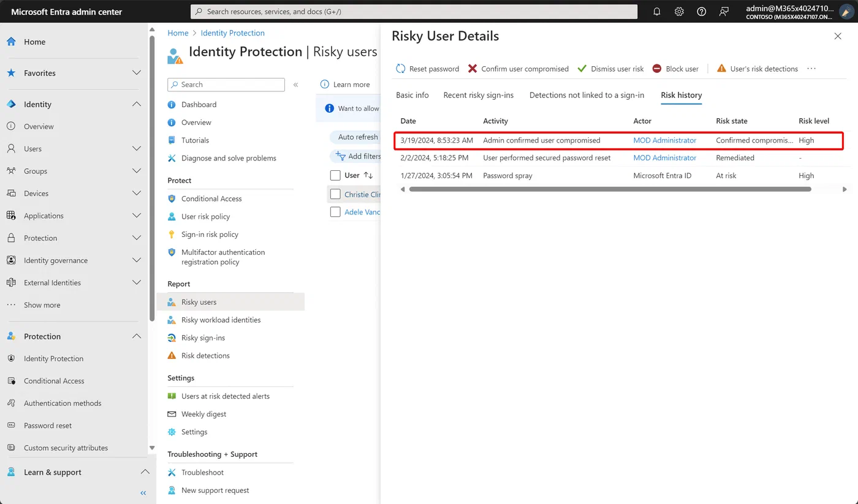Open Risky workload identities report
Image resolution: width=858 pixels, height=504 pixels.
coord(221,320)
